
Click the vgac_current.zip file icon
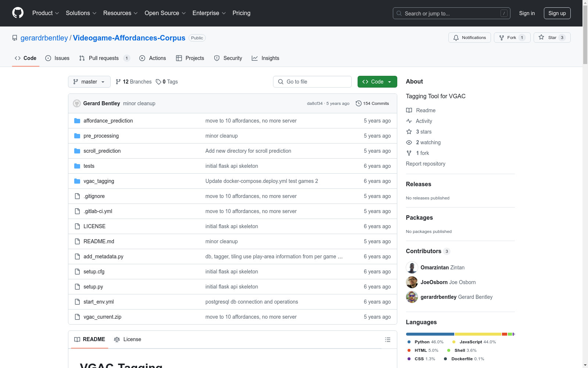[x=77, y=317]
